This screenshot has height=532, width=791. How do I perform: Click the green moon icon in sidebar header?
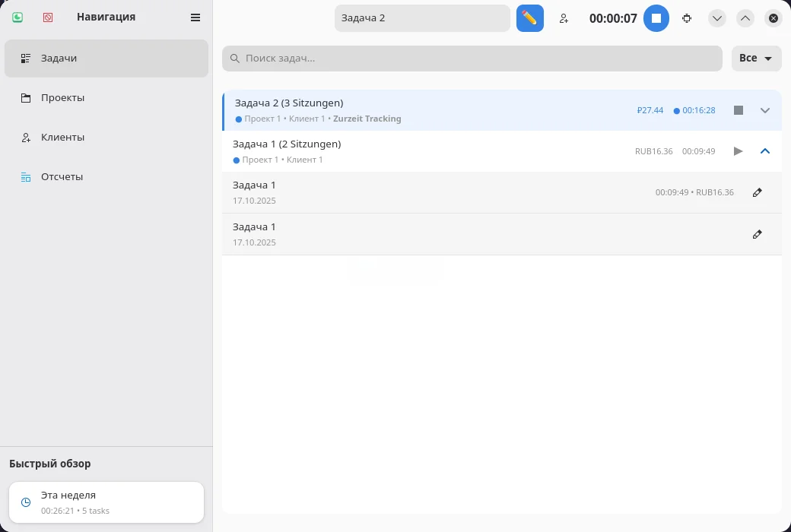coord(17,17)
